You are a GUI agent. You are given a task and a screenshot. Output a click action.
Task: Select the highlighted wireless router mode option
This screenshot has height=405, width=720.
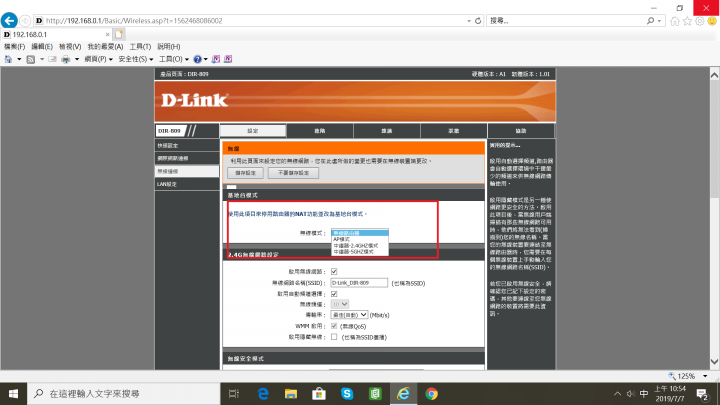pyautogui.click(x=360, y=233)
